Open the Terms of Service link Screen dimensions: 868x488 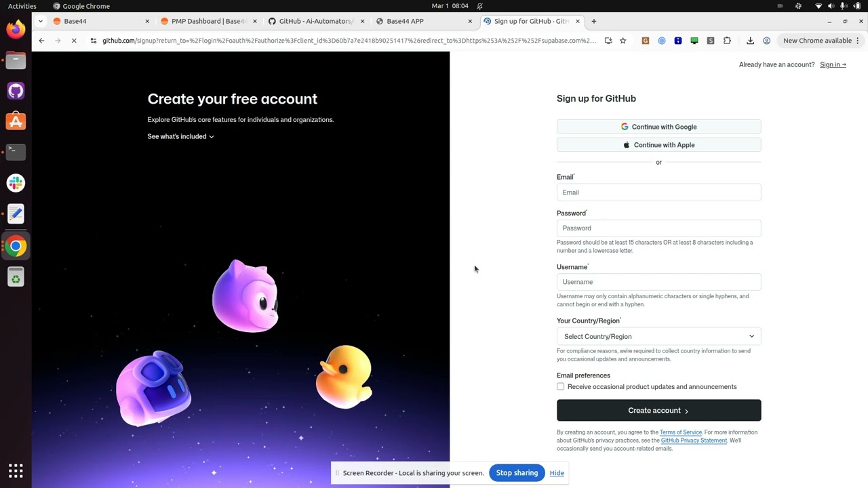point(681,432)
